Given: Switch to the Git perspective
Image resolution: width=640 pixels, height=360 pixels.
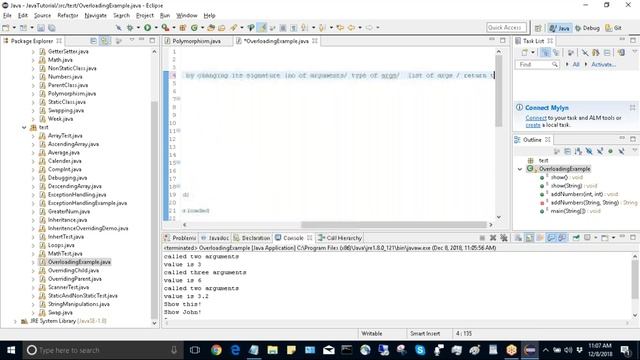Looking at the screenshot, I should pyautogui.click(x=613, y=28).
